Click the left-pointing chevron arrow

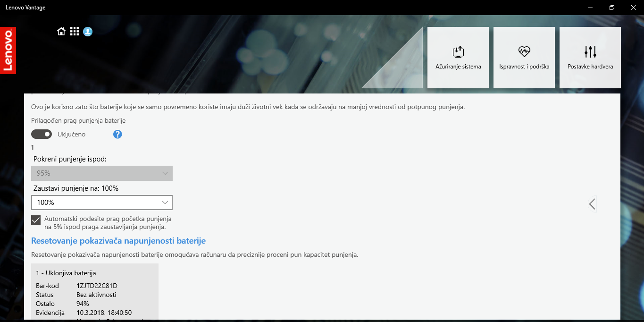592,203
